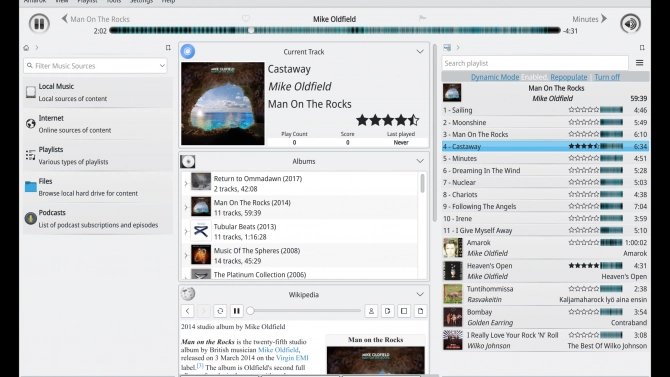Screen dimensions: 670x377
Task: Reload the Wikipedia page
Action: [220, 311]
